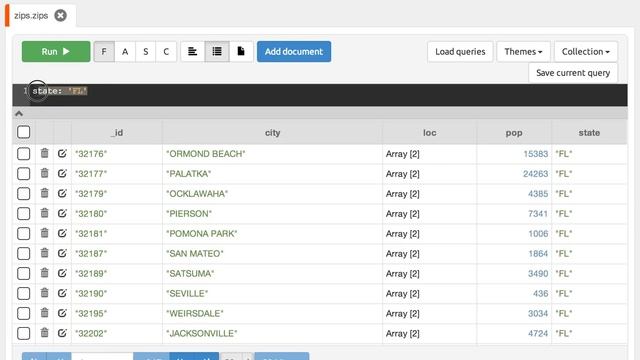
Task: Delete document 32179 with trash icon
Action: 44,193
